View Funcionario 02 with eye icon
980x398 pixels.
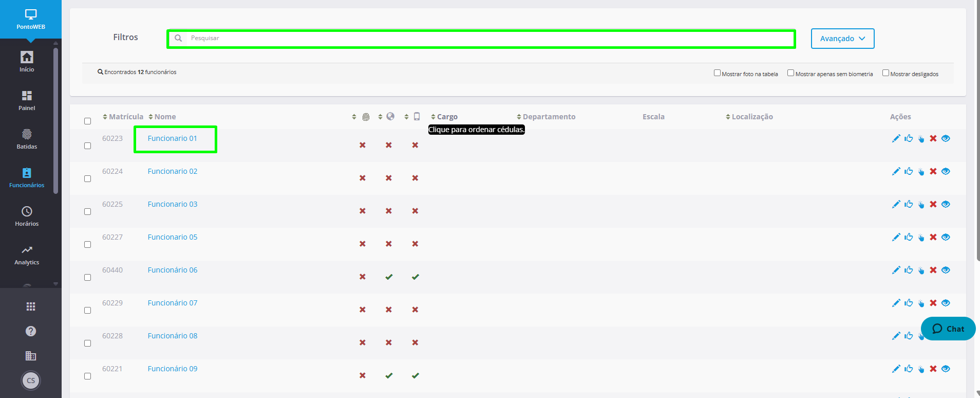pyautogui.click(x=946, y=171)
